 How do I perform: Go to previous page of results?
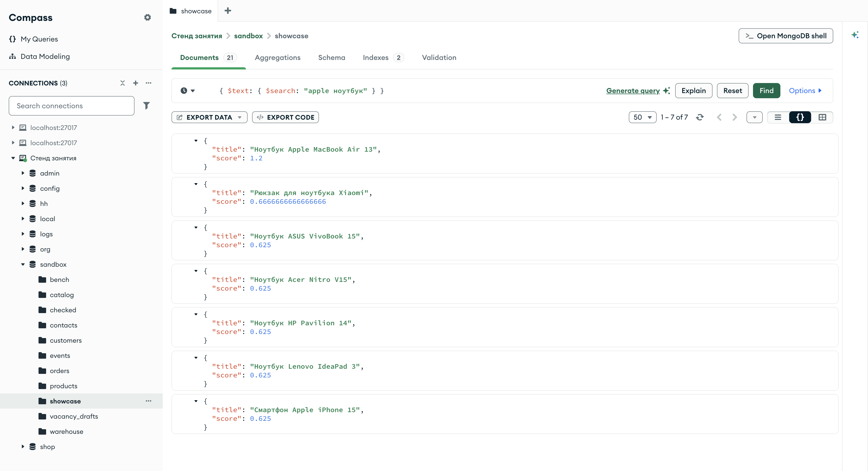point(719,117)
